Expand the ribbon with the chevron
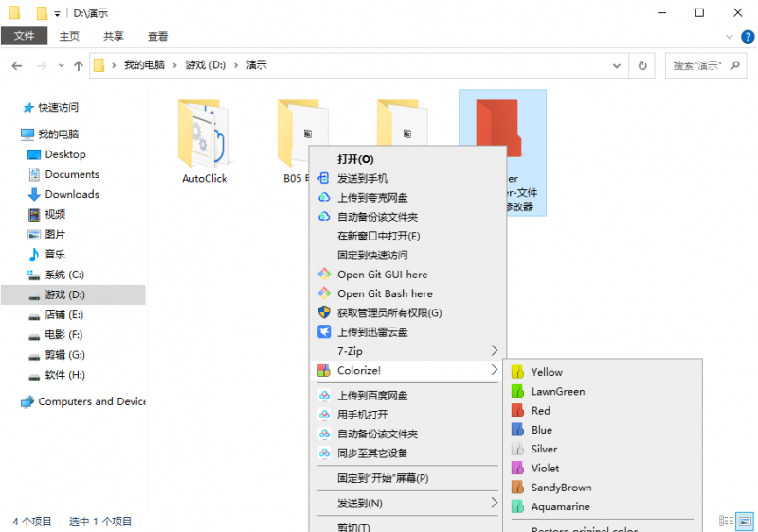 (x=730, y=37)
